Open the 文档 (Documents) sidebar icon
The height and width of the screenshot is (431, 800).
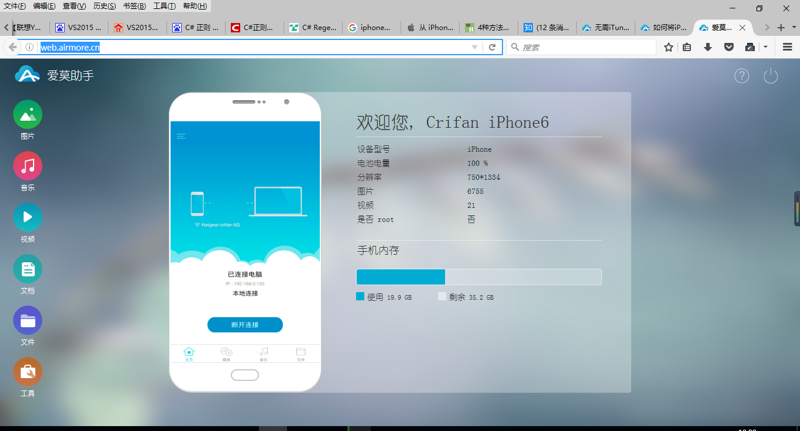coord(28,269)
